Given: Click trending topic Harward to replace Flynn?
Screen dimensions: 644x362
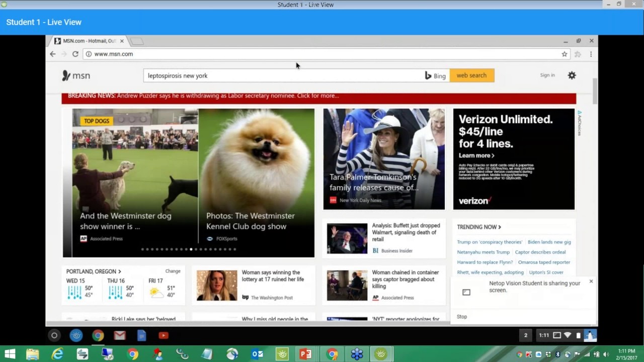Looking at the screenshot, I should 485,262.
